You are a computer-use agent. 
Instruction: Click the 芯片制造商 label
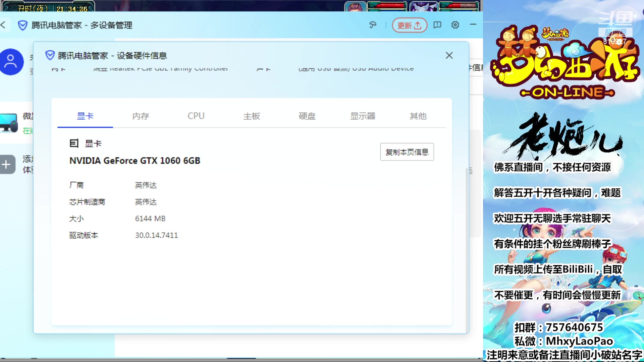tap(87, 202)
